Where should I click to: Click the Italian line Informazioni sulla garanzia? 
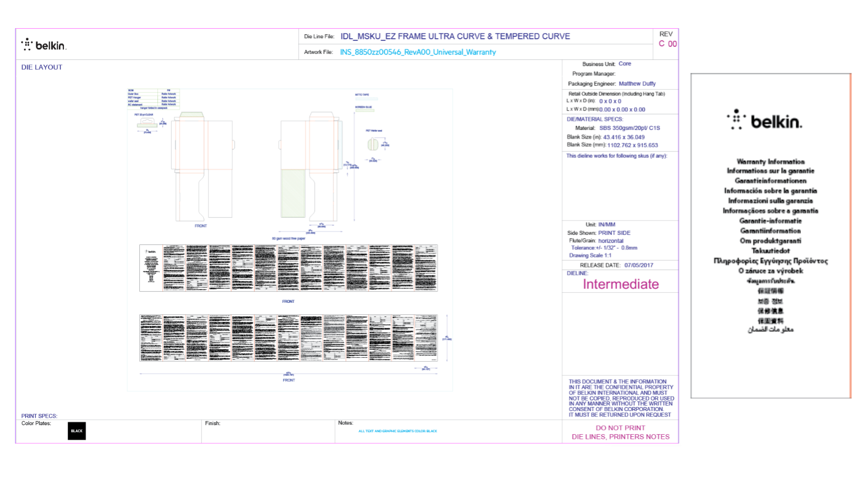coord(770,201)
